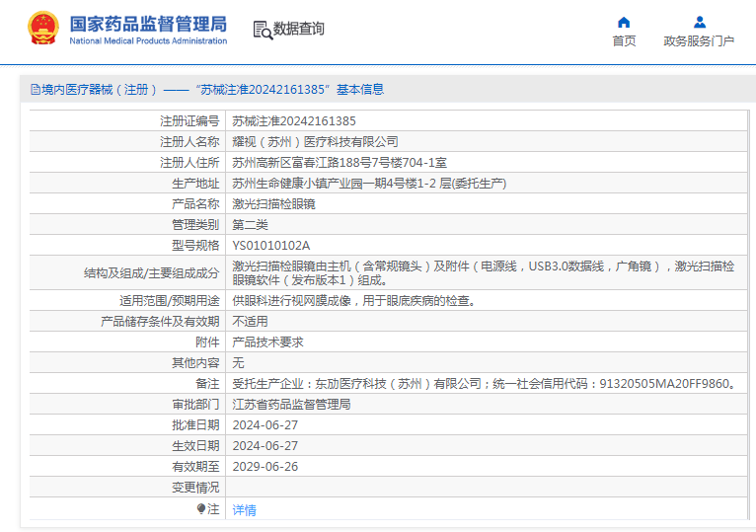
Task: Click the 生效日期 label
Action: point(195,446)
